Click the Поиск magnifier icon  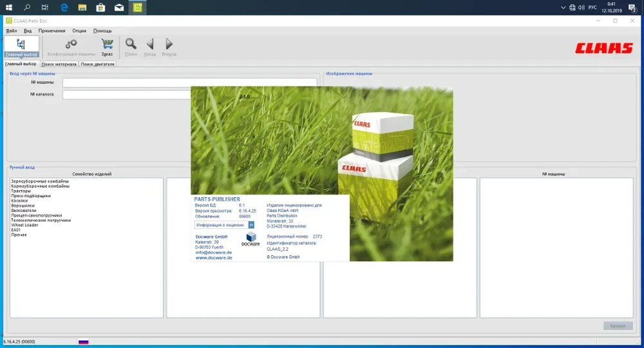coord(131,47)
